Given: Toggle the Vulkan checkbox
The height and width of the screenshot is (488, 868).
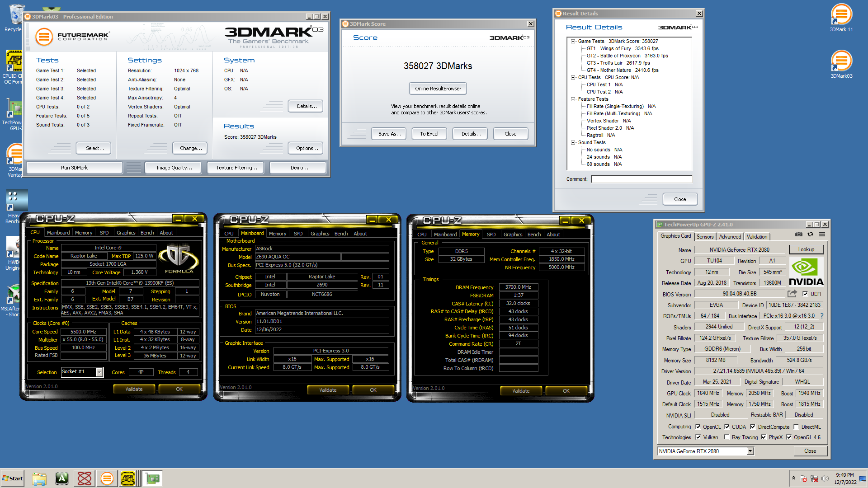Looking at the screenshot, I should [x=698, y=437].
